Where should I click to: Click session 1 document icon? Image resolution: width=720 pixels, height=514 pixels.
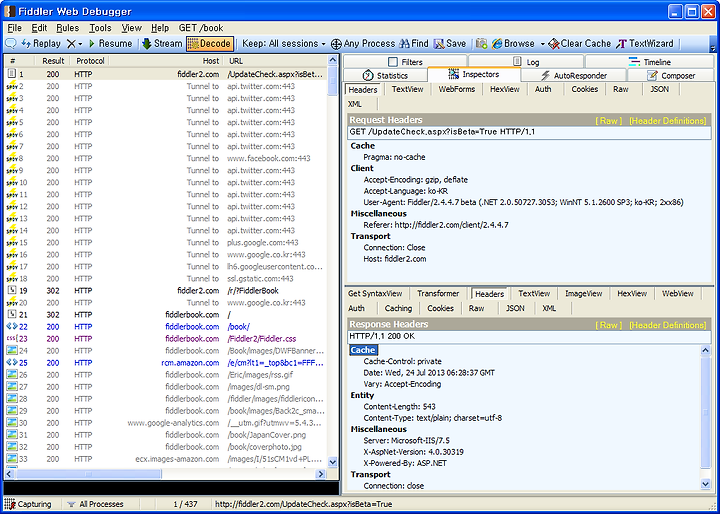click(12, 73)
